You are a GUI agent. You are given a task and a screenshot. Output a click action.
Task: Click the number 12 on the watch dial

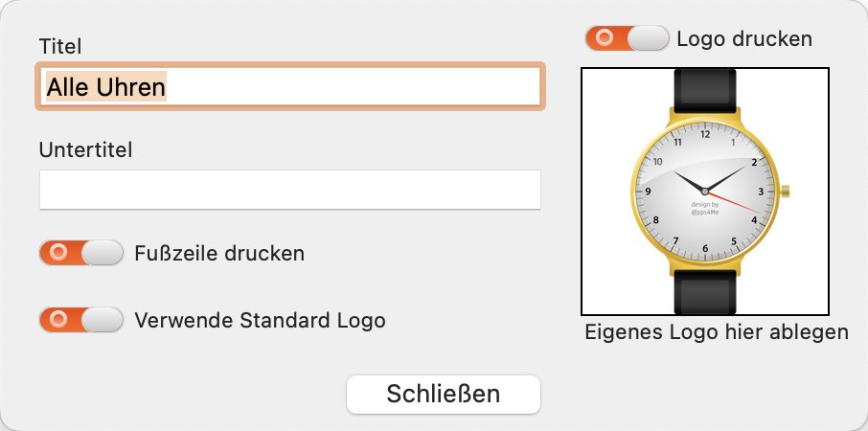tap(705, 134)
